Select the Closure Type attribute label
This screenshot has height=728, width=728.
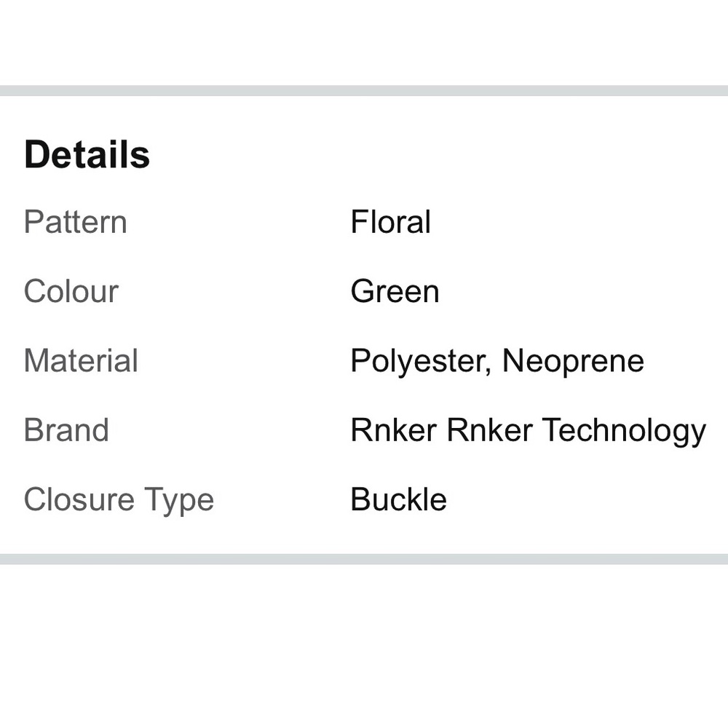(119, 501)
